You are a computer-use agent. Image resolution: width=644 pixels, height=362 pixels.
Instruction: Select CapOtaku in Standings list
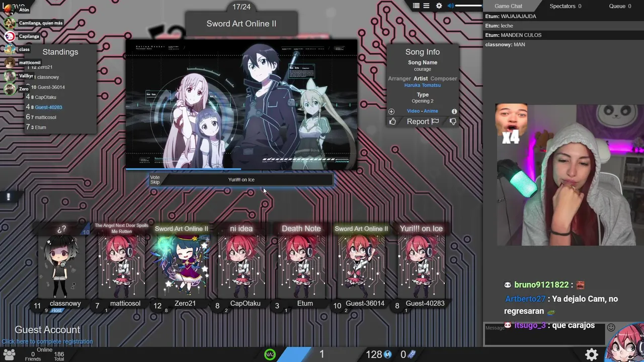click(45, 97)
